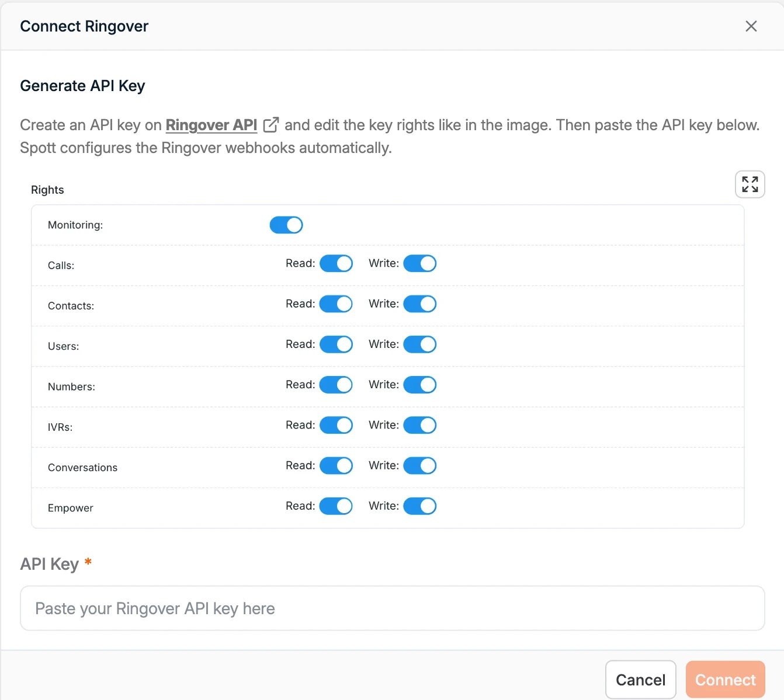Image resolution: width=784 pixels, height=700 pixels.
Task: Toggle the Conversations Write switch
Action: tap(420, 465)
